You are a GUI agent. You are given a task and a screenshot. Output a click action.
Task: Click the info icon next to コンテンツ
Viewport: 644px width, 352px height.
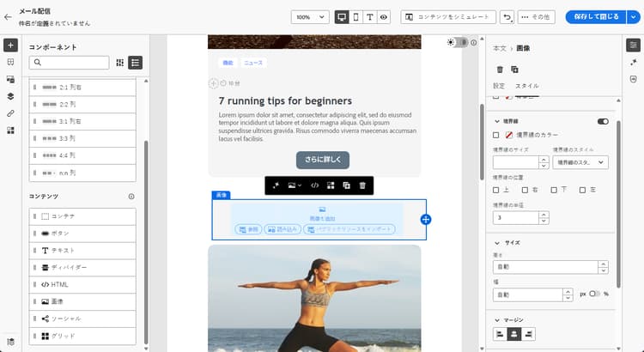(131, 197)
